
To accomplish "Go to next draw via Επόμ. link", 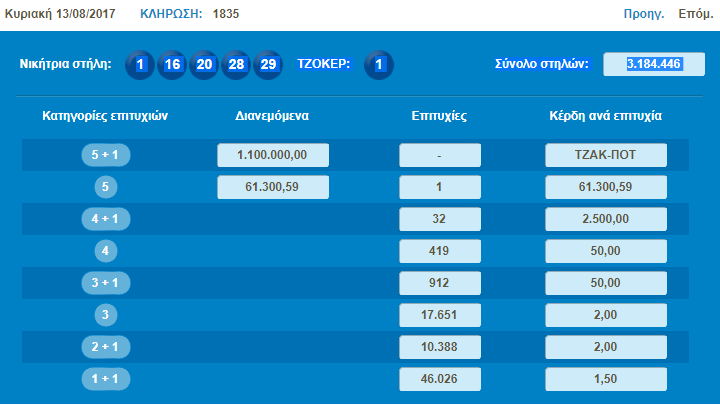I will click(x=695, y=15).
